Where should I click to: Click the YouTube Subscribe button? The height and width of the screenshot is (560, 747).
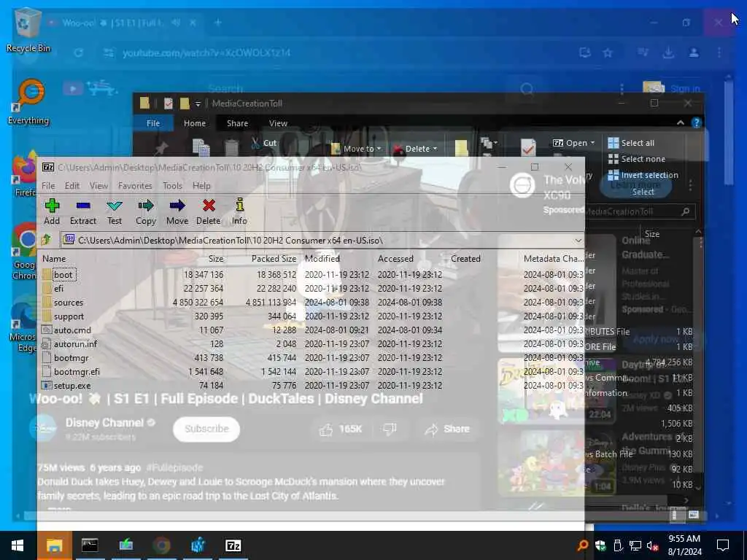point(206,429)
